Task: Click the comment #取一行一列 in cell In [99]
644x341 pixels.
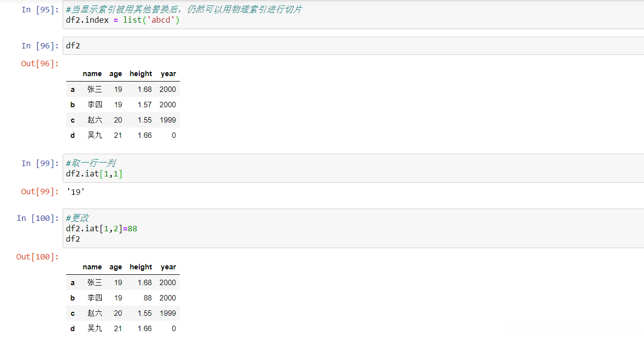Action: coord(91,163)
